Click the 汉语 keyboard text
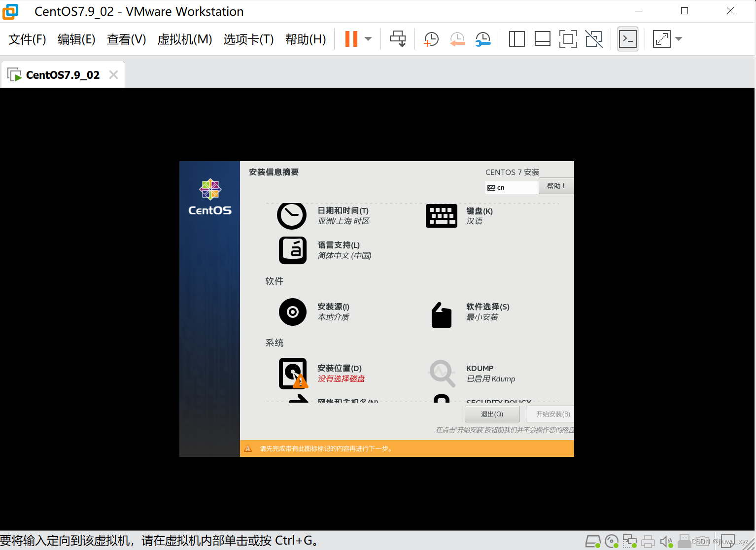The width and height of the screenshot is (756, 550). [x=474, y=221]
